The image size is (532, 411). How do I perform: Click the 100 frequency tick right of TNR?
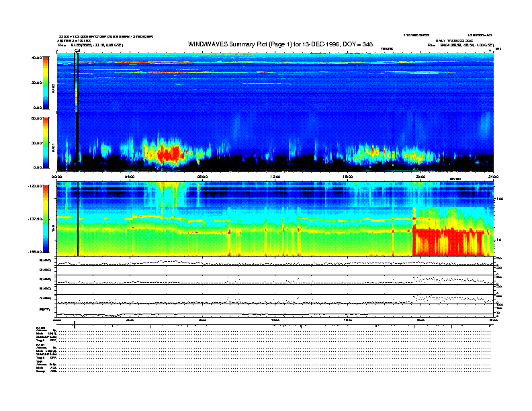click(x=499, y=199)
